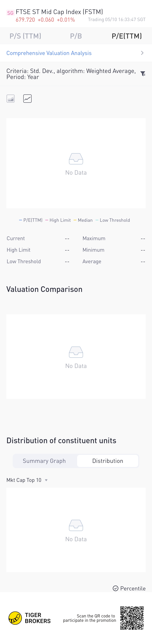
Task: Click the No Data tray icon in P/E chart
Action: tap(76, 159)
